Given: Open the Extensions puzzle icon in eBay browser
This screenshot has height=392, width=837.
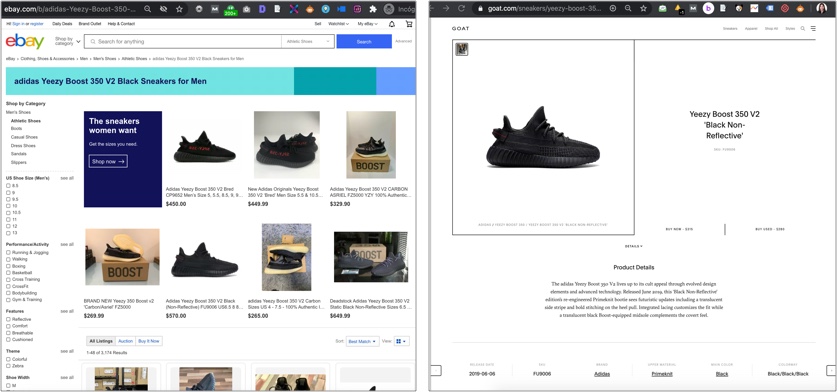Looking at the screenshot, I should pos(373,9).
